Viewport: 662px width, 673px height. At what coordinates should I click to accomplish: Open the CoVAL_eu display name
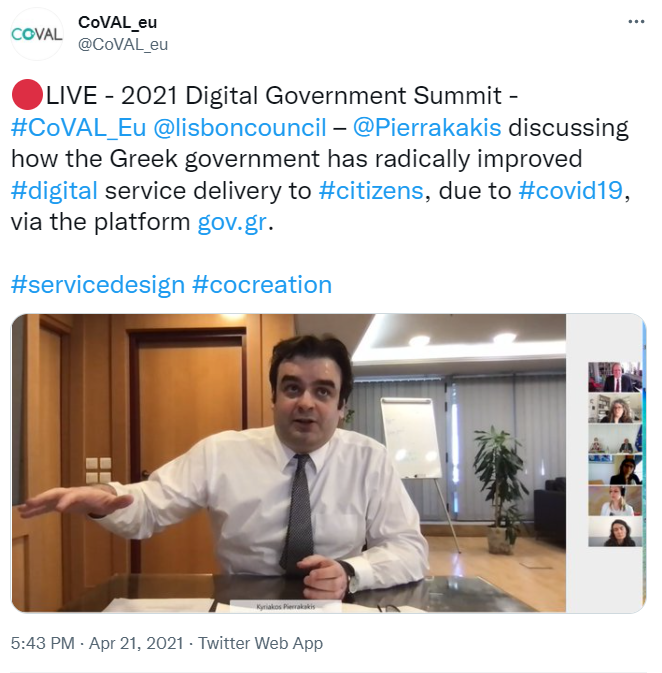(x=117, y=22)
